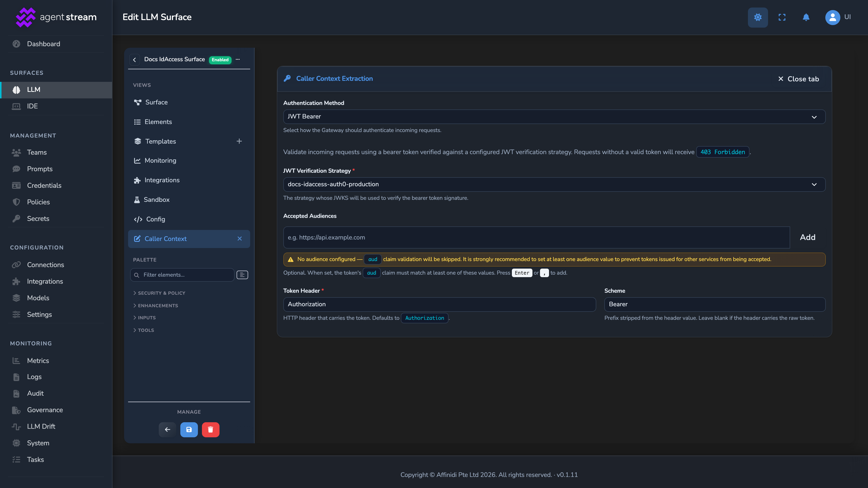
Task: Toggle the theme brightness icon
Action: pos(757,17)
